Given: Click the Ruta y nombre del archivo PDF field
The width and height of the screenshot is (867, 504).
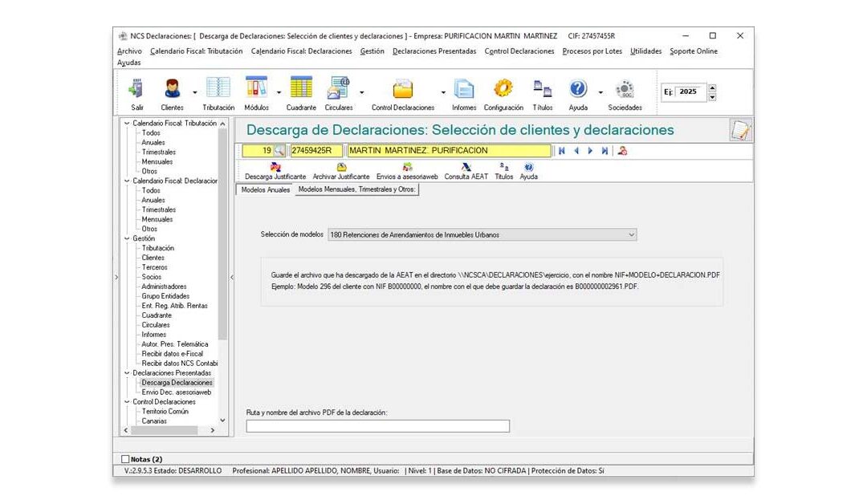Looking at the screenshot, I should pos(377,426).
